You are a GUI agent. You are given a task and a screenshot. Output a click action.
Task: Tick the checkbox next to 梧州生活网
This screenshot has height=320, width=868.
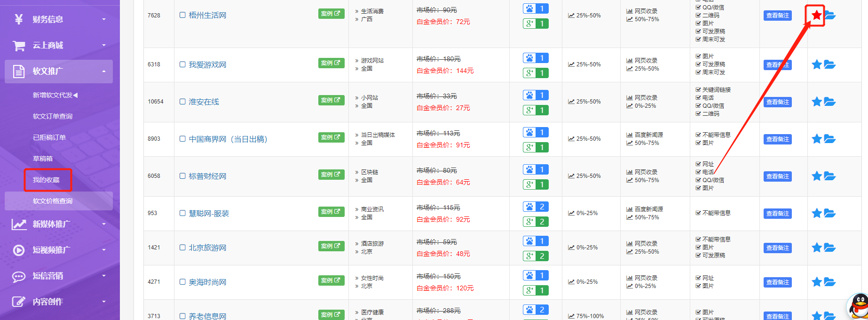[182, 15]
